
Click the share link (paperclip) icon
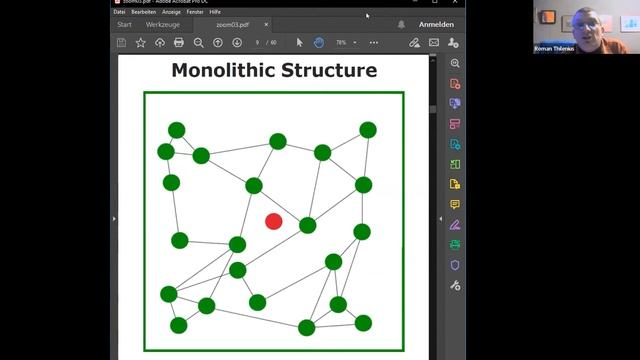click(414, 42)
